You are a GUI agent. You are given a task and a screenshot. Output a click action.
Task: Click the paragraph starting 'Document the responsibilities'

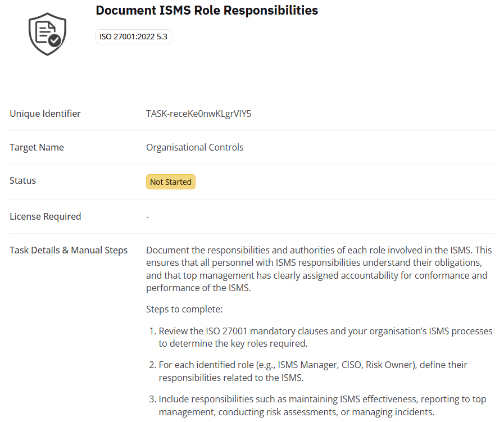pyautogui.click(x=319, y=269)
